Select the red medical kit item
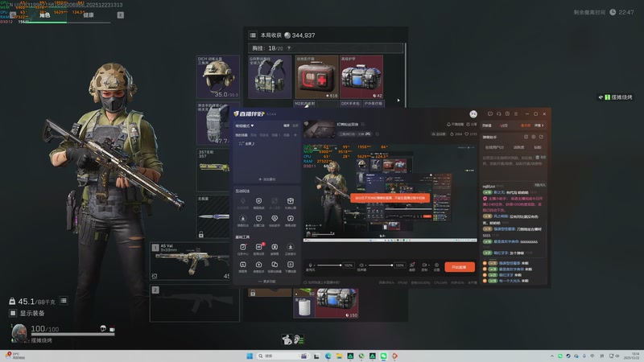The width and height of the screenshot is (644, 362). coord(316,76)
